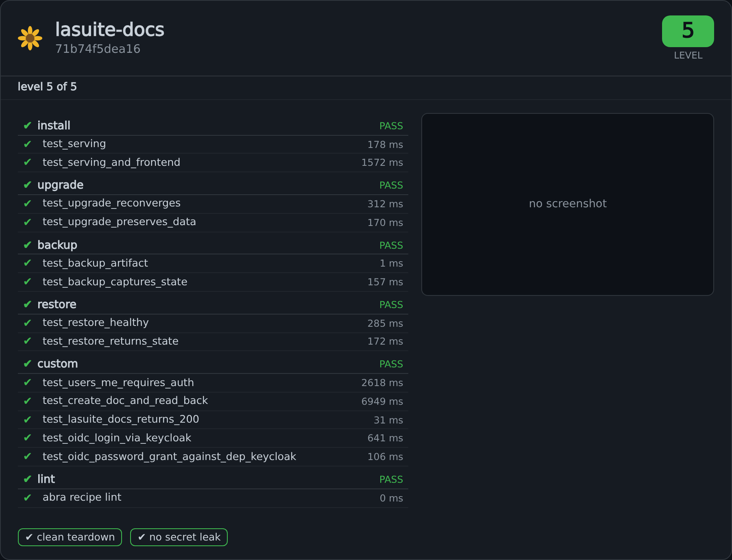Select the test_lasuite_docs_returns_200 row
Image resolution: width=732 pixels, height=560 pixels.
(213, 419)
